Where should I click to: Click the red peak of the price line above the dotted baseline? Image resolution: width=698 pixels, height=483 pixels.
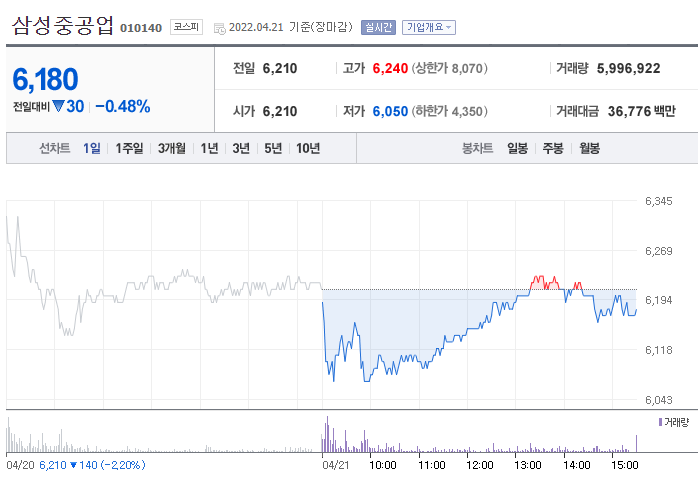(x=544, y=282)
